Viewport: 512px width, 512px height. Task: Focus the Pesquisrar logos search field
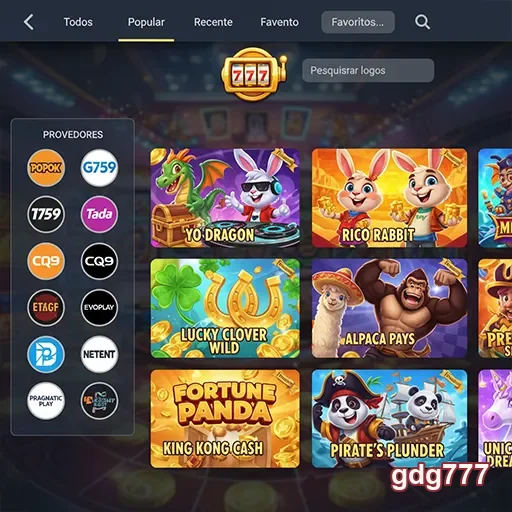click(x=368, y=70)
